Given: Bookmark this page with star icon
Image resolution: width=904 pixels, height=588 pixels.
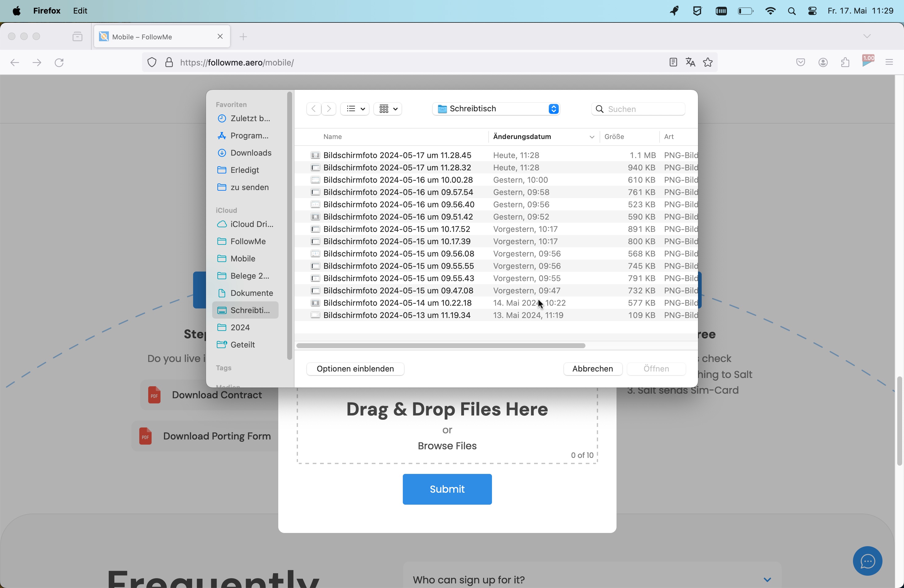Looking at the screenshot, I should click(708, 62).
